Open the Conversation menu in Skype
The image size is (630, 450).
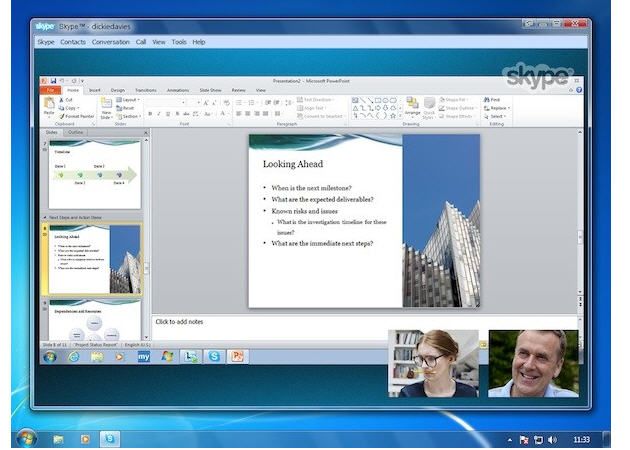click(x=111, y=42)
